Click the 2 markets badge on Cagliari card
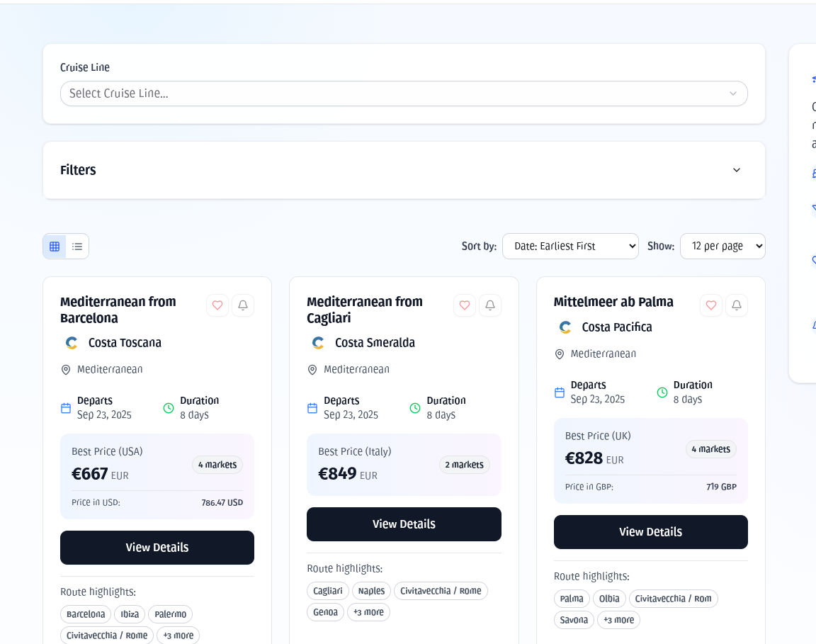This screenshot has height=644, width=816. tap(464, 464)
